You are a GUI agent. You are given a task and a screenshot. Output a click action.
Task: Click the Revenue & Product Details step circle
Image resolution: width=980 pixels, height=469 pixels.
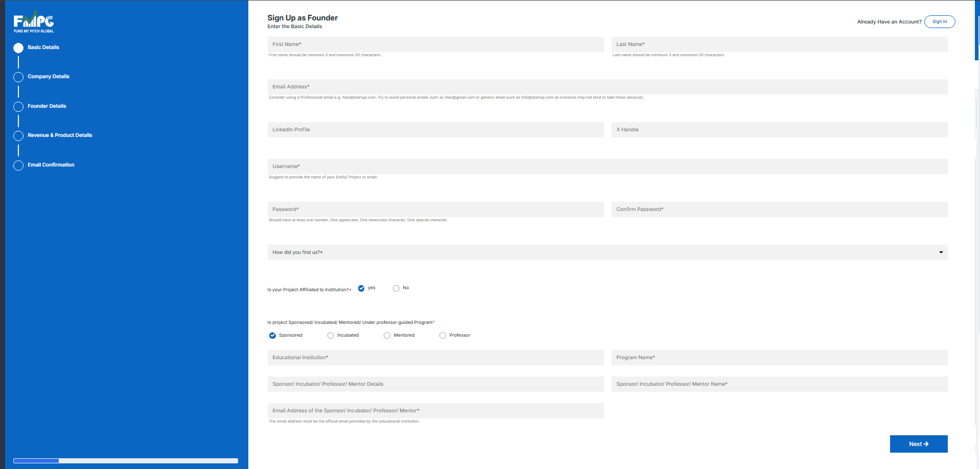pos(18,136)
